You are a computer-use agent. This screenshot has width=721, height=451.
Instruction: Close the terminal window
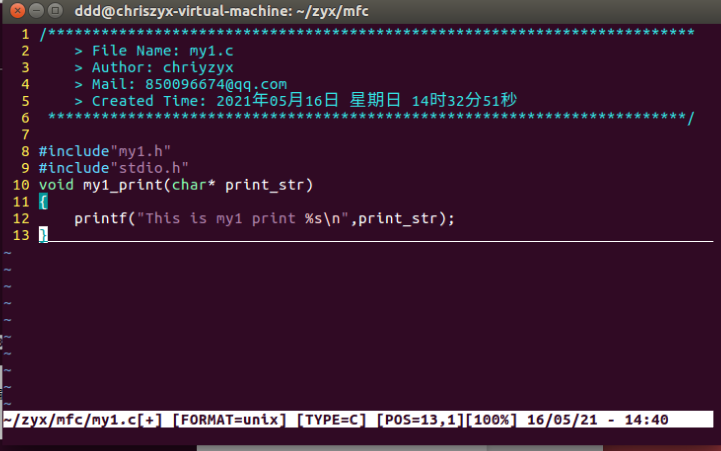(17, 10)
